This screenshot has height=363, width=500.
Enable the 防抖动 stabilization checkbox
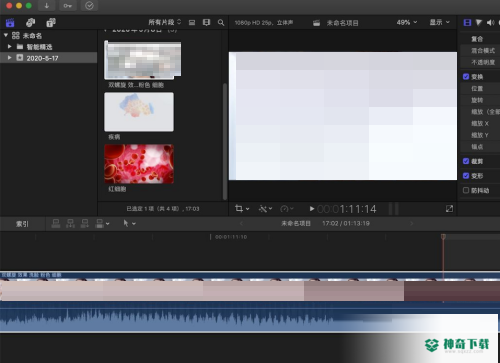coord(466,190)
